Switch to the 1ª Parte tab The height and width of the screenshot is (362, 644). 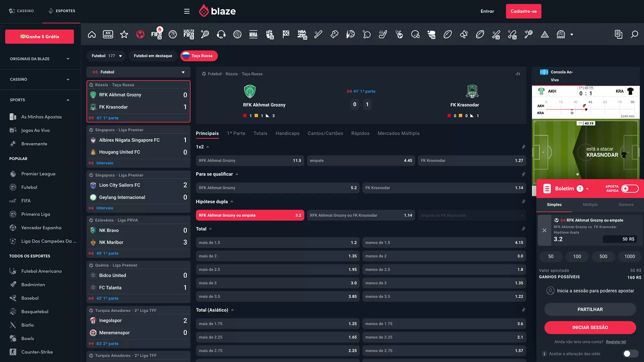point(236,133)
